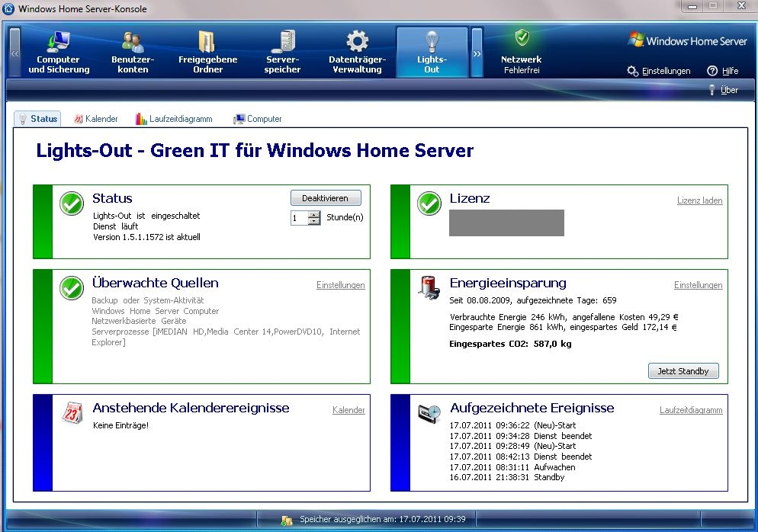The image size is (758, 532).
Task: Click the Energieeinsparung battery icon
Action: 429,287
